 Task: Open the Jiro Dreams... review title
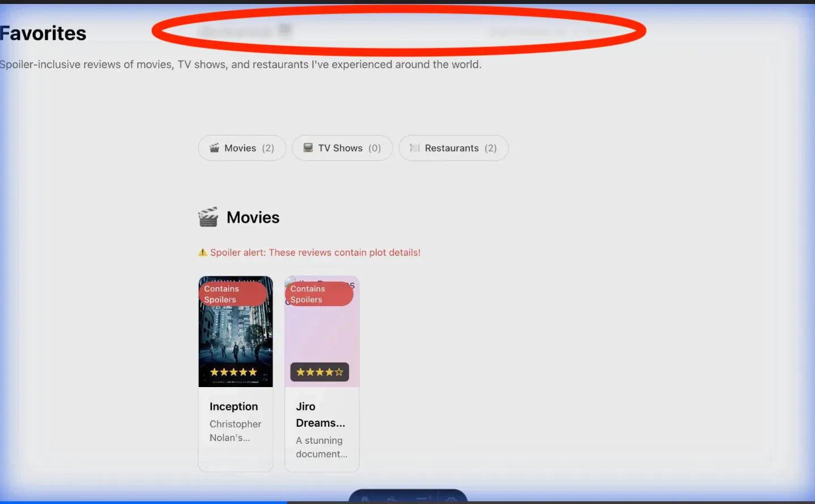(x=320, y=415)
